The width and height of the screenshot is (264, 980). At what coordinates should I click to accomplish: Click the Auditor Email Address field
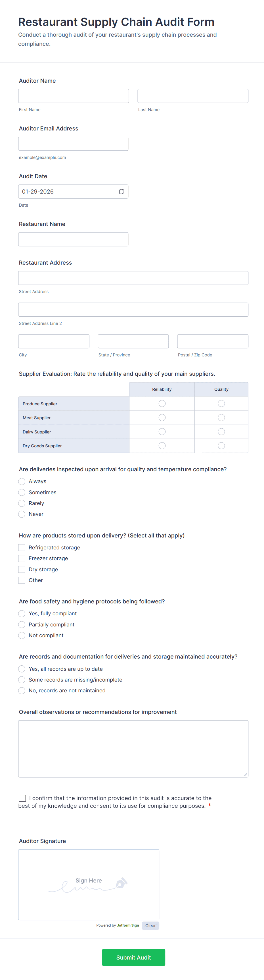(x=73, y=144)
